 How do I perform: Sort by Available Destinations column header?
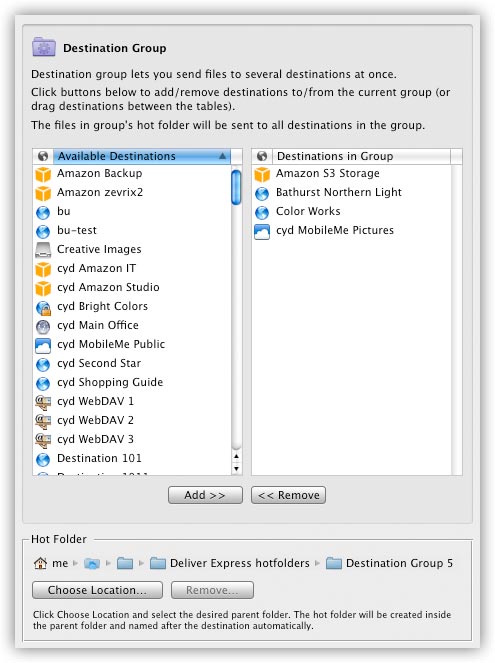(x=142, y=156)
